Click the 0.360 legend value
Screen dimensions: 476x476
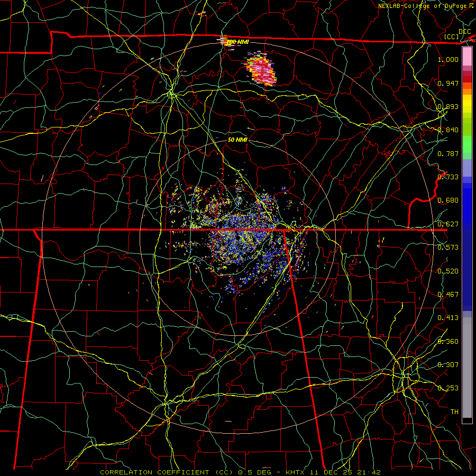[448, 342]
